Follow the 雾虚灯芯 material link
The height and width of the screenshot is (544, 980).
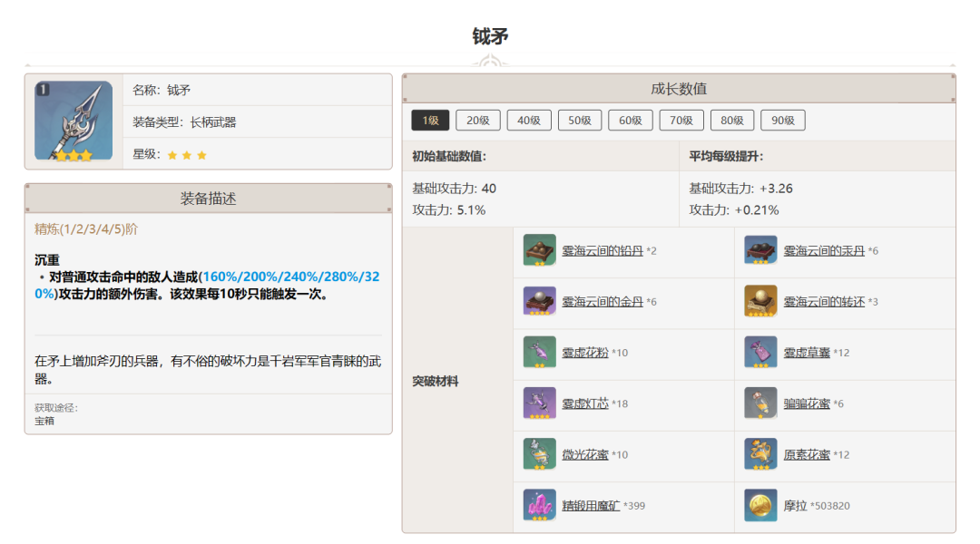click(x=585, y=403)
